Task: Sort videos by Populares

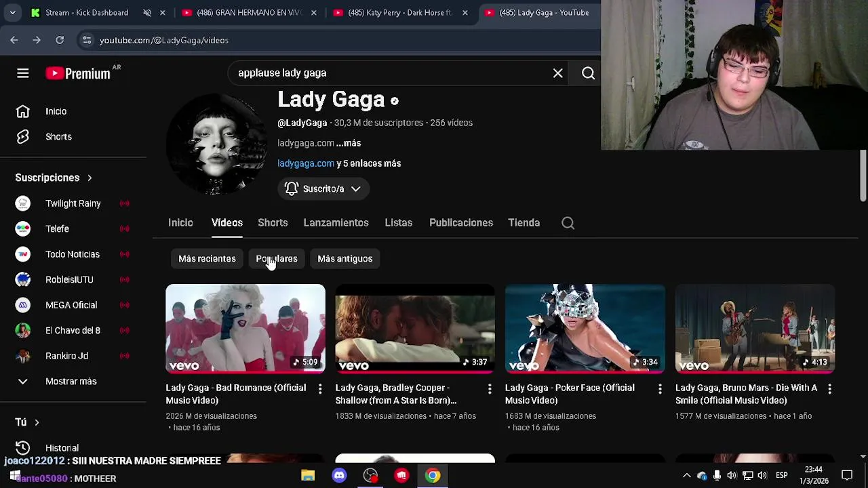Action: click(x=277, y=259)
